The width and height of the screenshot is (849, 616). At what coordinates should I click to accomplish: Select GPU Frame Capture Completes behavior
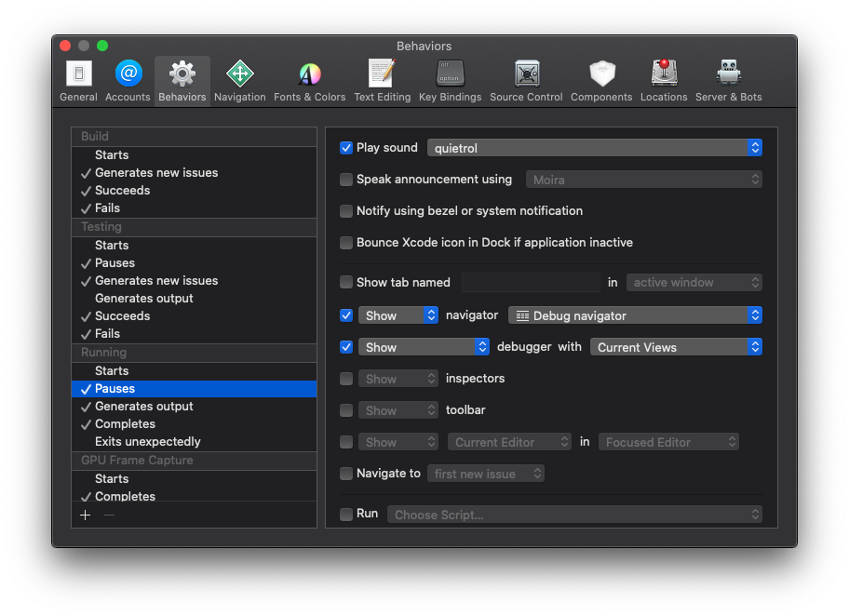coord(194,495)
